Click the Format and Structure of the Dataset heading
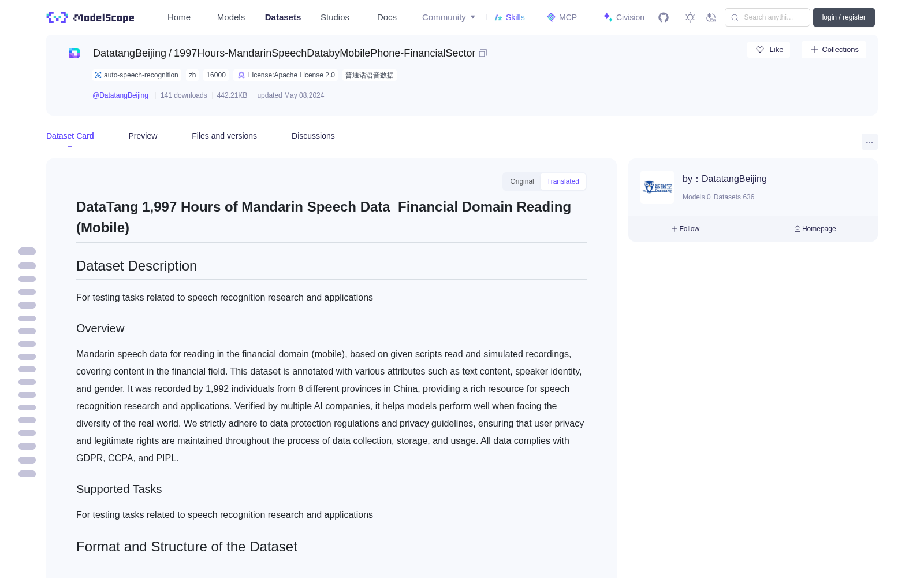Viewport: 924px width, 578px height. click(x=187, y=547)
